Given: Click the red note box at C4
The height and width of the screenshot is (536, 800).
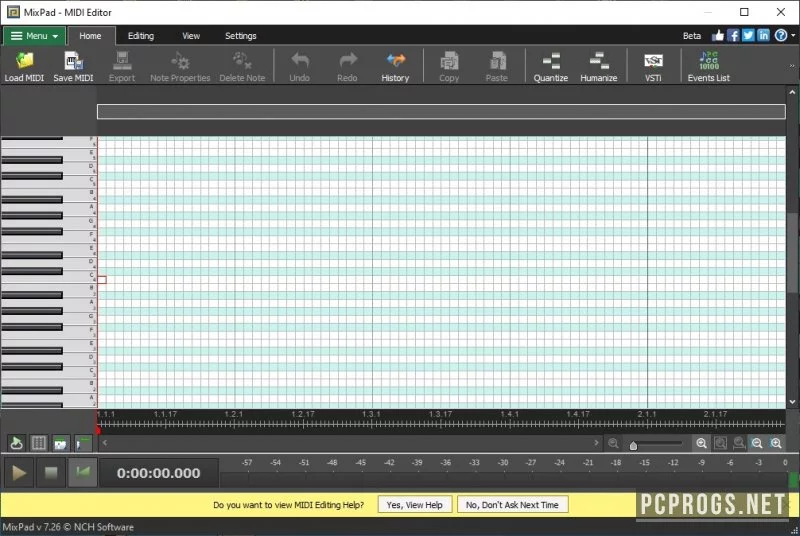Looking at the screenshot, I should 102,279.
